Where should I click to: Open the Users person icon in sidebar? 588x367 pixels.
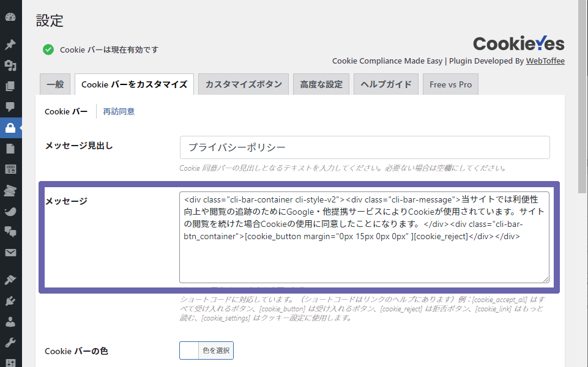(10, 321)
